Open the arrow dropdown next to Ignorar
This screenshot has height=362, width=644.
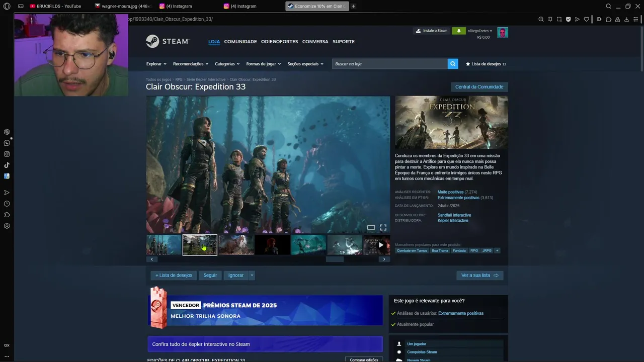point(252,275)
